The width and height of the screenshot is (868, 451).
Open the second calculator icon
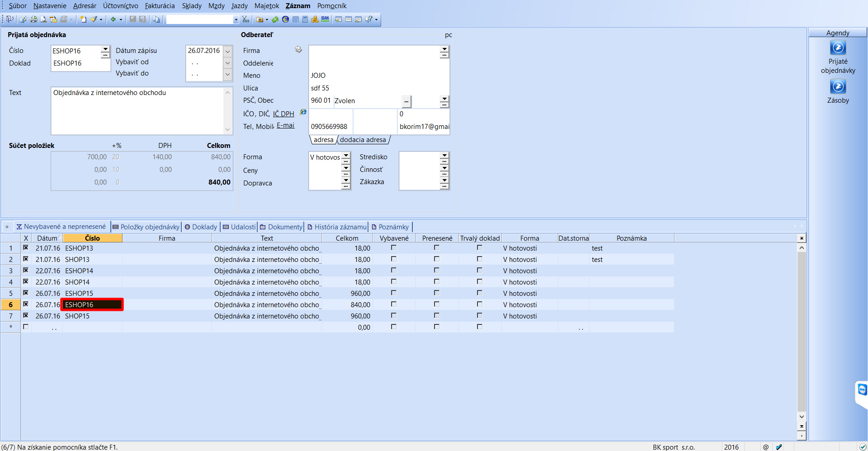click(305, 19)
